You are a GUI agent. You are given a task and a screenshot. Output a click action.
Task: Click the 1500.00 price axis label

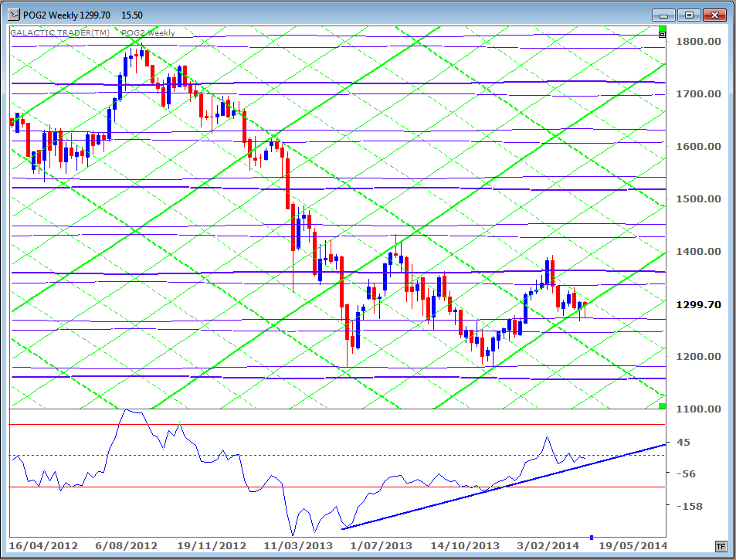[x=698, y=199]
